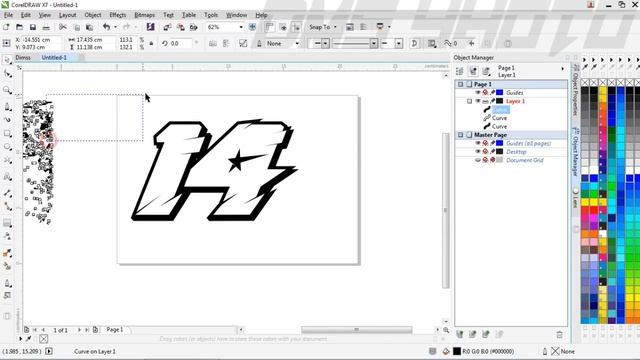Screen dimensions: 640x360
Task: Select the Pick tool in toolbox
Action: pyautogui.click(x=7, y=60)
